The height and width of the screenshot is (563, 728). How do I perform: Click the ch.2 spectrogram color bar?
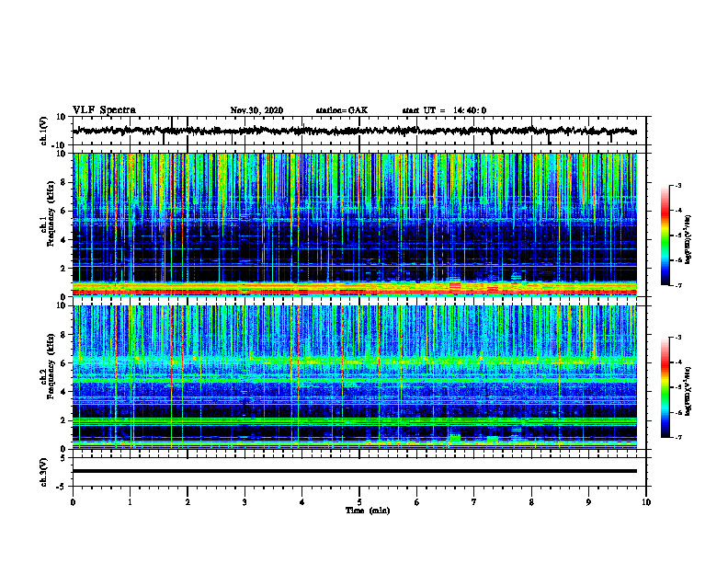[665, 387]
